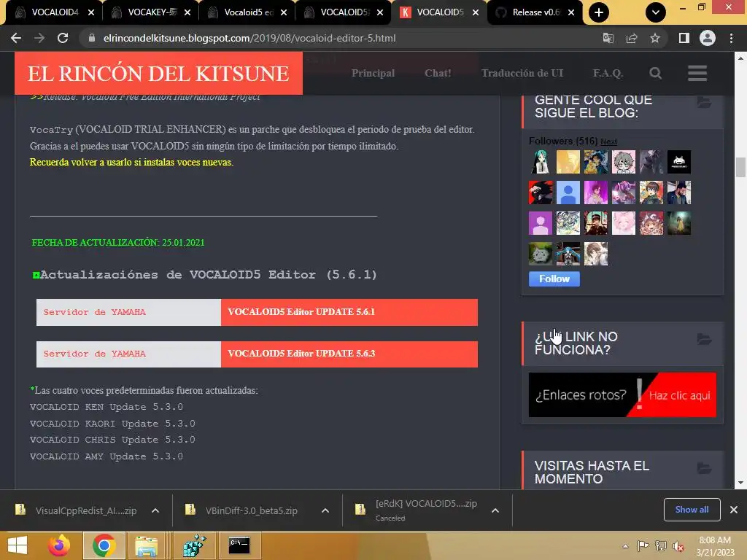
Task: Reload the current page
Action: (63, 38)
